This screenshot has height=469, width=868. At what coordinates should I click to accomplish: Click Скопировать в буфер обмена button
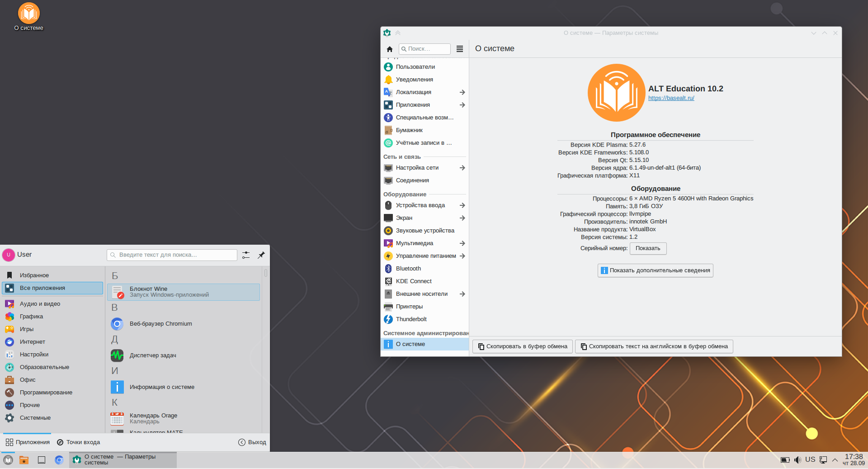click(x=523, y=346)
